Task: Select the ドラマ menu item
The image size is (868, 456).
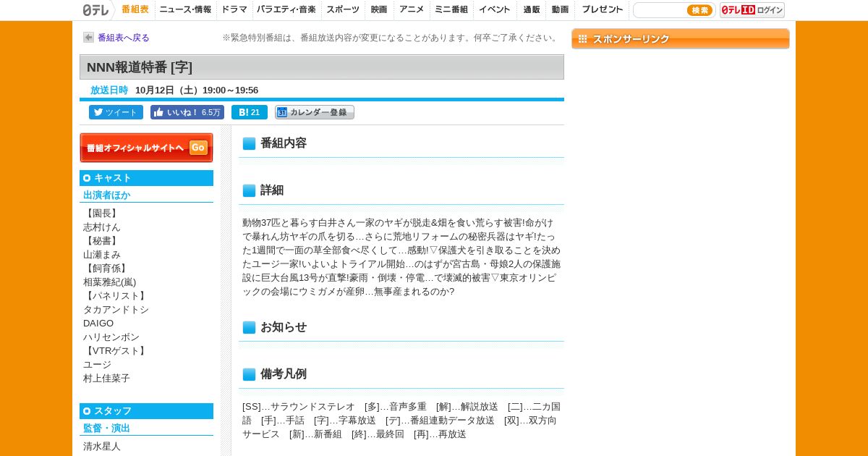Action: pos(234,9)
